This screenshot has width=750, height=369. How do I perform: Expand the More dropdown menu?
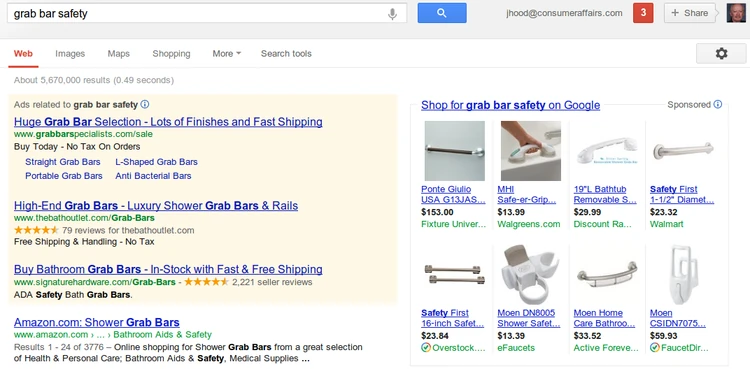227,54
